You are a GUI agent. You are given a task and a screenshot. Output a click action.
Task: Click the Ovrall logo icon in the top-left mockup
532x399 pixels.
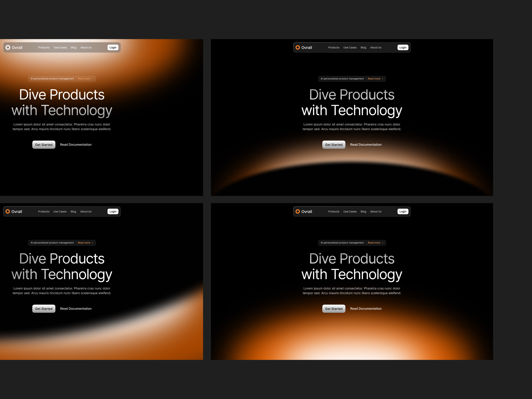tap(8, 47)
